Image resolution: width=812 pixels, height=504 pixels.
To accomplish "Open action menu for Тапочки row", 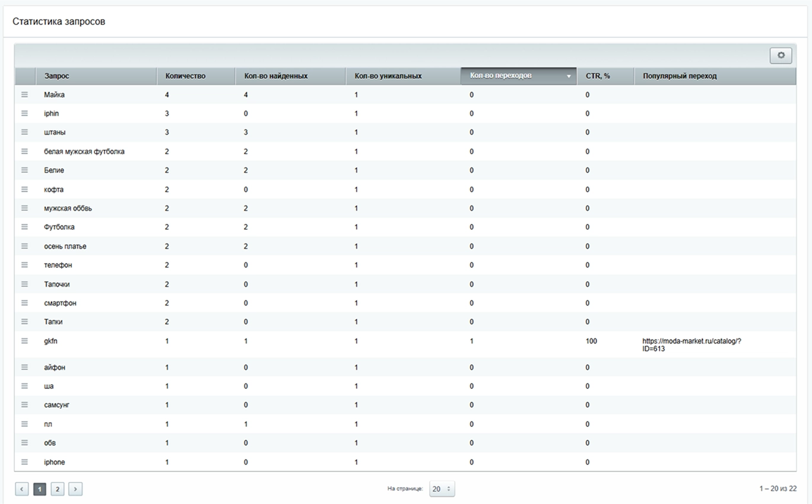I will pos(24,284).
